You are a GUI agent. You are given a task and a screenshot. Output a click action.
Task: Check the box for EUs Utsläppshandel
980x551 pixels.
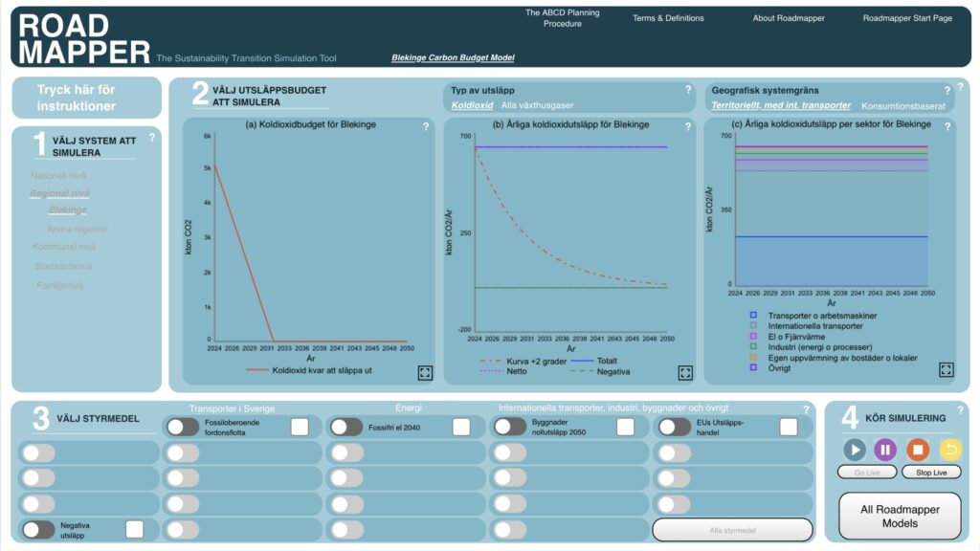789,427
